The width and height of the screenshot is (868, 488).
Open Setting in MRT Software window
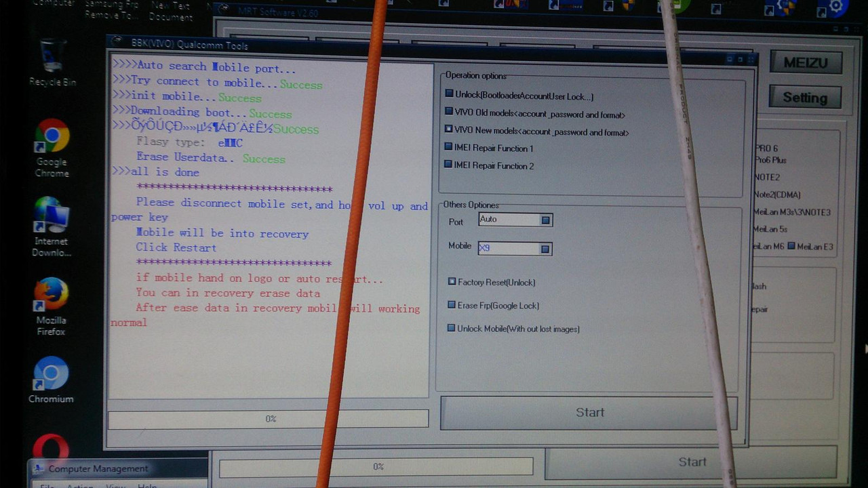pyautogui.click(x=805, y=97)
